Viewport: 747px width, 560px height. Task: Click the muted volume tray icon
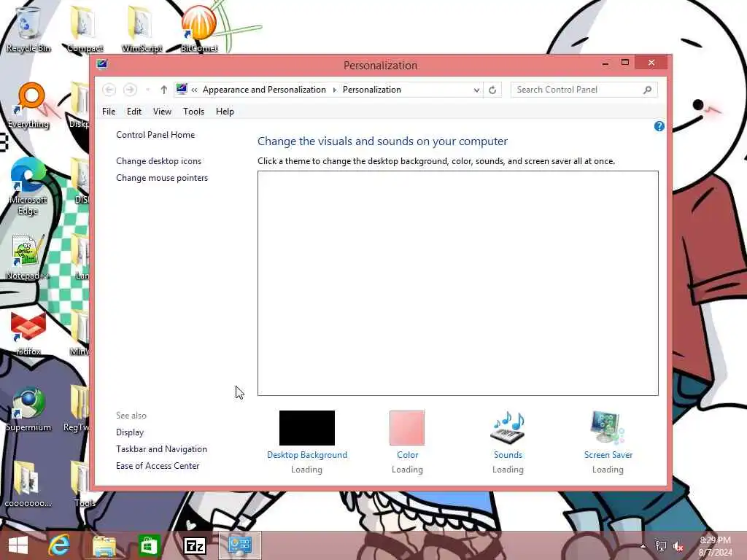click(678, 547)
